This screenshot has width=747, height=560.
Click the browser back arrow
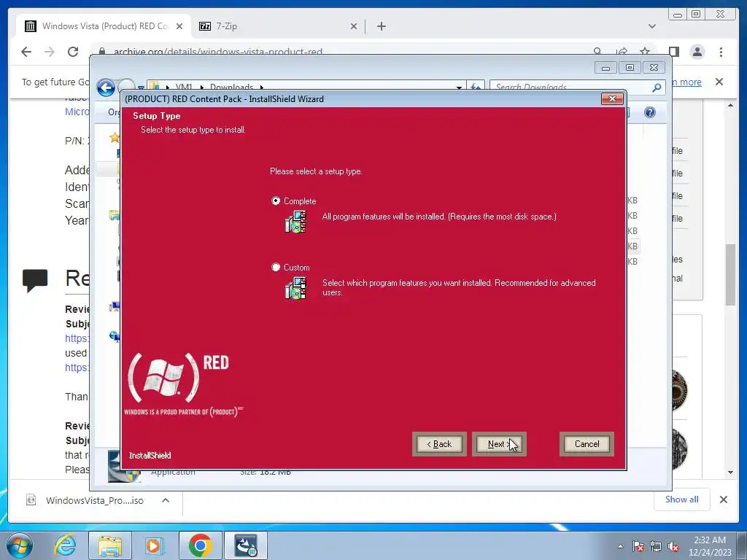click(26, 52)
